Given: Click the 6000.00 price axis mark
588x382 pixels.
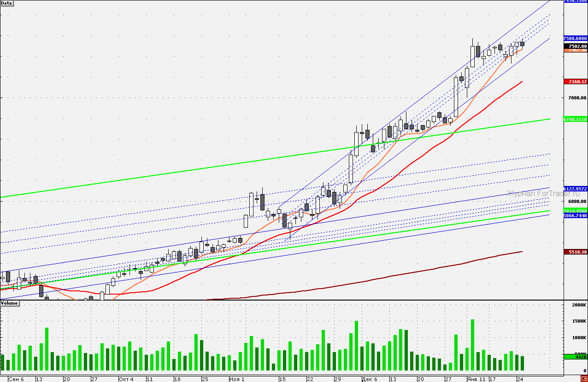Looking at the screenshot, I should 577,202.
